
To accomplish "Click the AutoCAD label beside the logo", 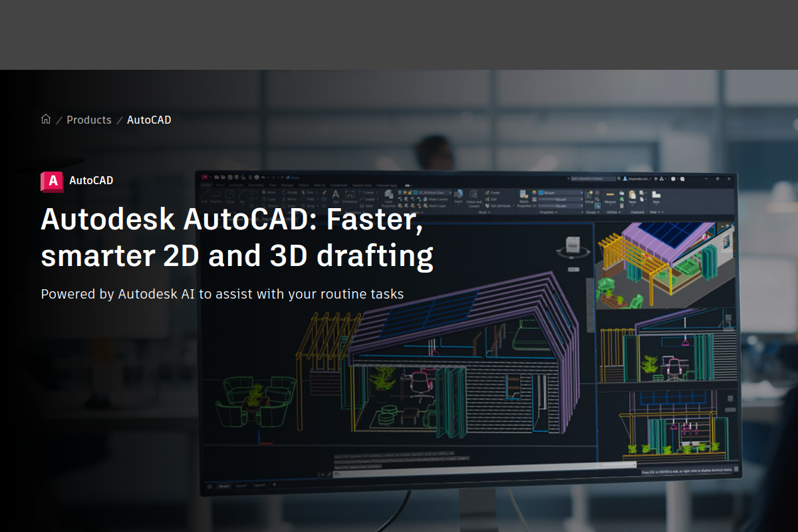I will pos(91,180).
